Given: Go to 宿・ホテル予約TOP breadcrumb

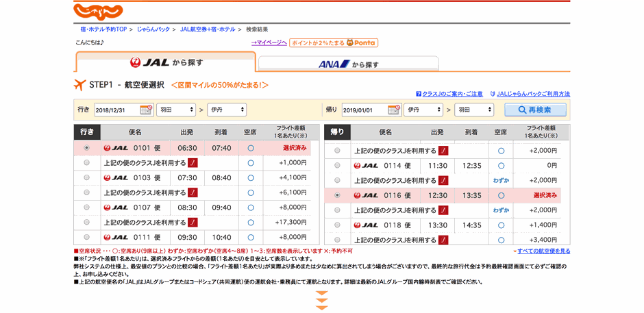Looking at the screenshot, I should pos(103,29).
